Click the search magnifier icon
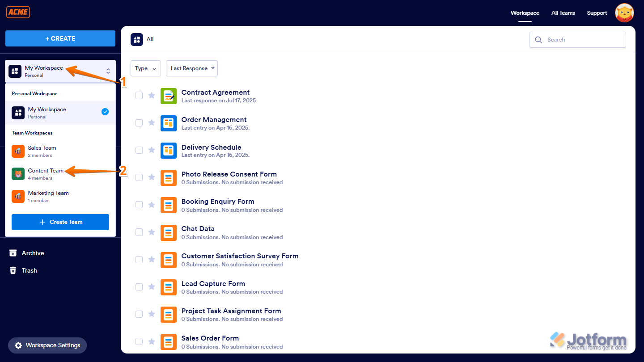 pyautogui.click(x=538, y=40)
